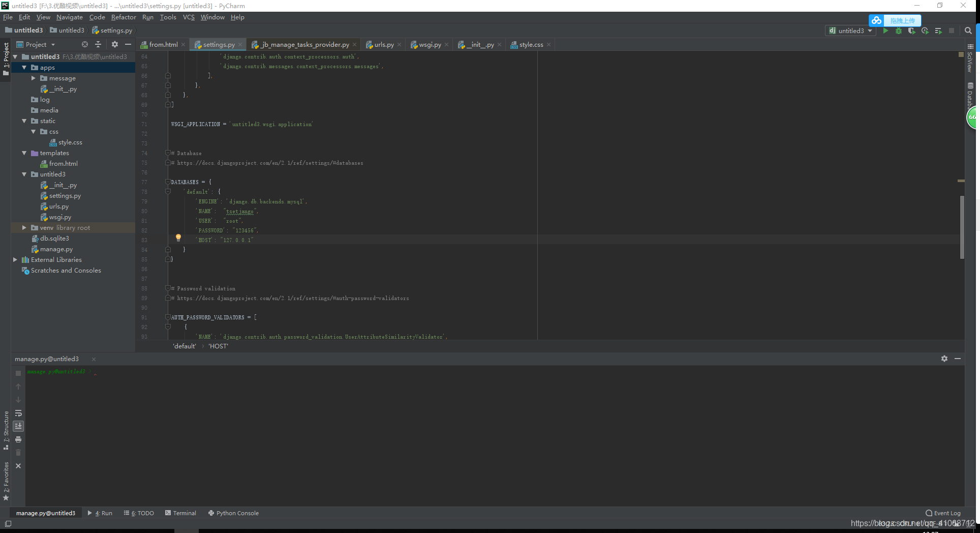Viewport: 980px width, 533px height.
Task: Toggle tool window quick-access icon in status bar
Action: [x=8, y=524]
